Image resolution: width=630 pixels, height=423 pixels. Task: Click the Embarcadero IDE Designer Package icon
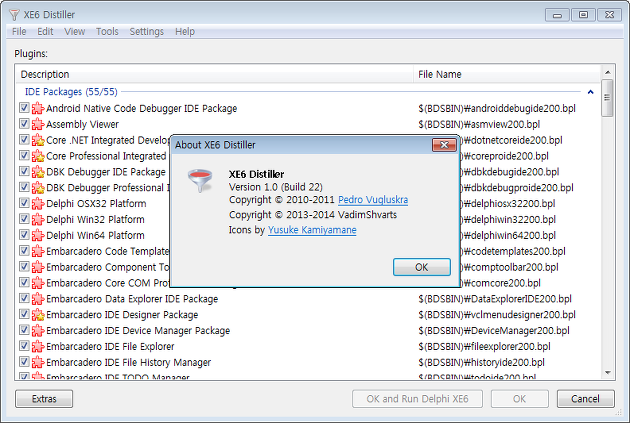tap(38, 315)
